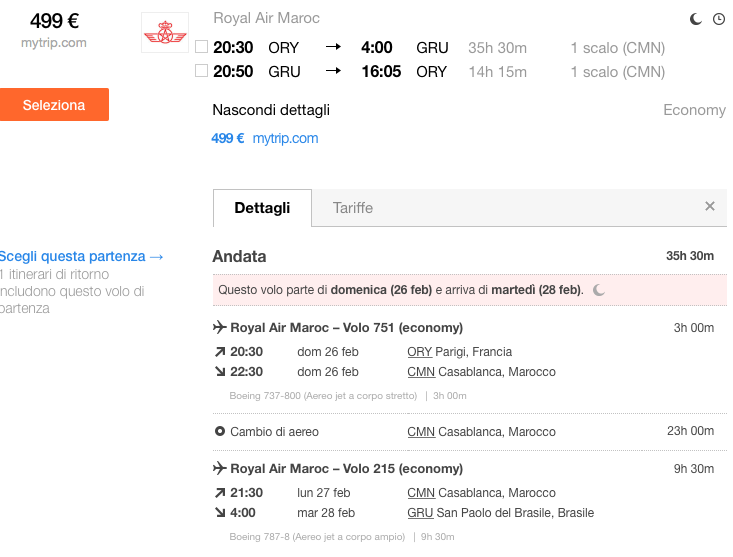
Task: Close the details panel with the X
Action: pyautogui.click(x=710, y=206)
